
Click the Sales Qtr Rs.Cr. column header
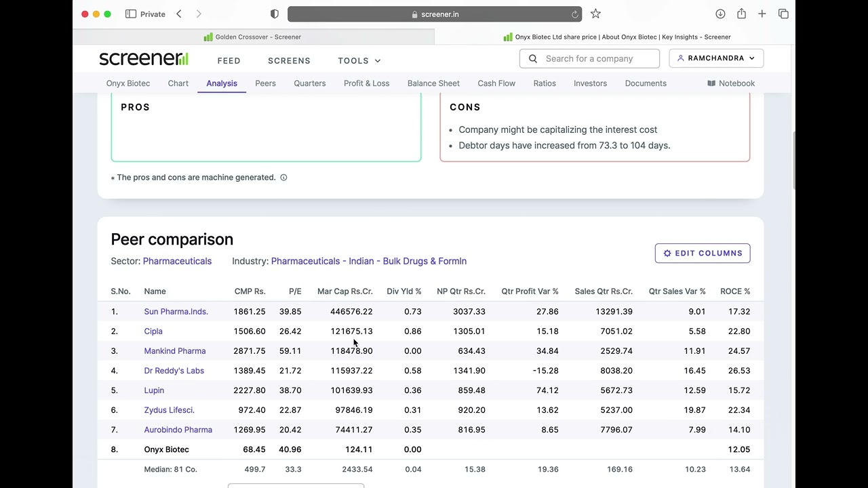[x=604, y=291]
